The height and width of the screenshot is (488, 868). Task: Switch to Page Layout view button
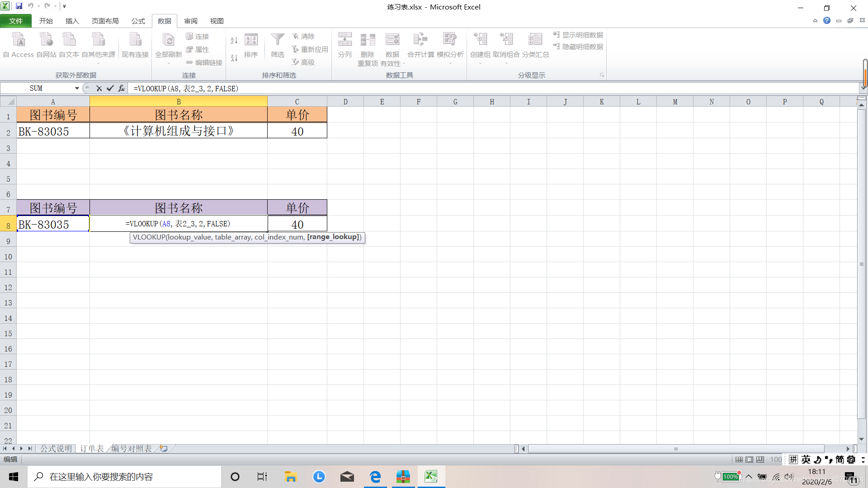point(750,460)
